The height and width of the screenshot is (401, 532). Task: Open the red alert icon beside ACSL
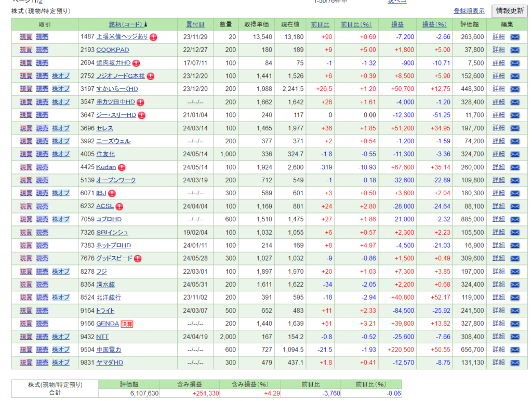point(119,206)
